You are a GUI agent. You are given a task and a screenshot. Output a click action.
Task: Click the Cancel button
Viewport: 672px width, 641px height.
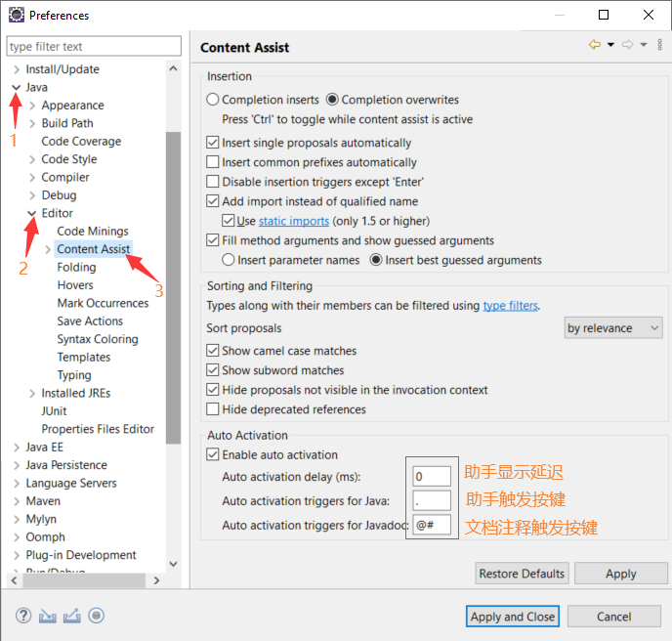point(614,617)
